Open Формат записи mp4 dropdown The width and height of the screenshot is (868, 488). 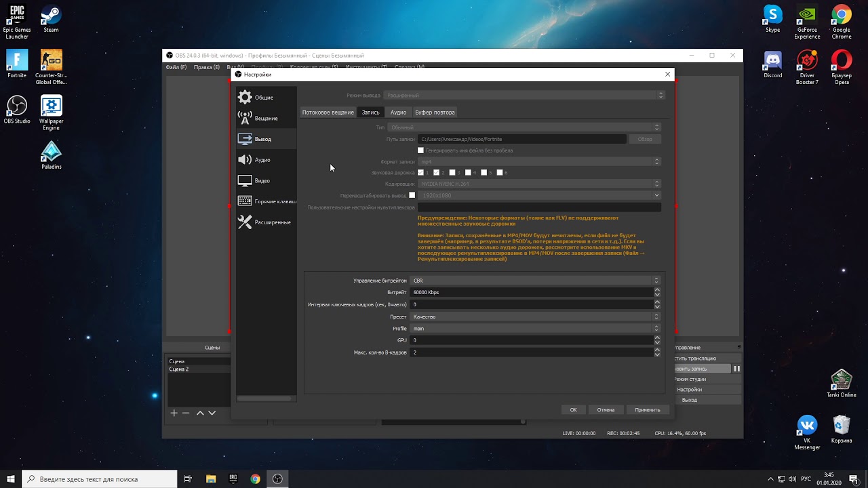[539, 161]
